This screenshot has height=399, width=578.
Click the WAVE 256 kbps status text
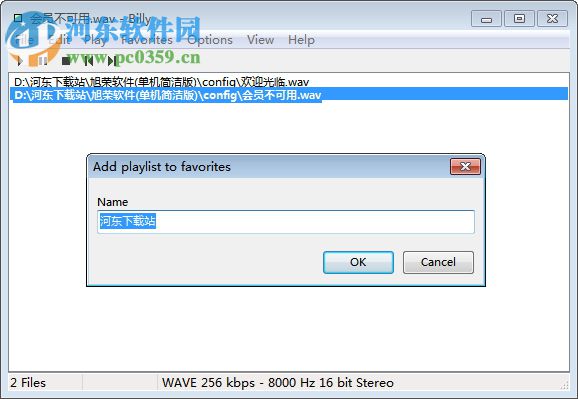click(278, 383)
